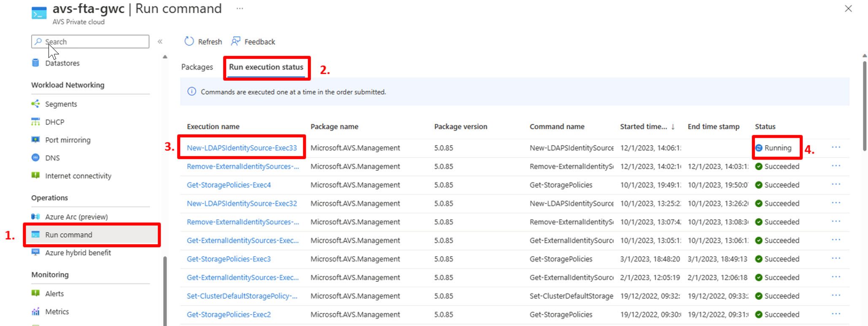Image resolution: width=868 pixels, height=326 pixels.
Task: Click the Feedback person icon
Action: point(236,41)
